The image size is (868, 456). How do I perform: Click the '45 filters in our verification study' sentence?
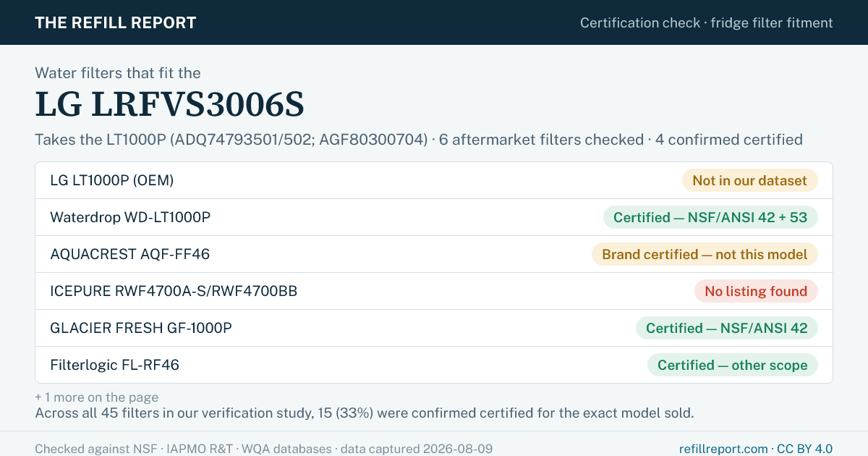tap(365, 413)
